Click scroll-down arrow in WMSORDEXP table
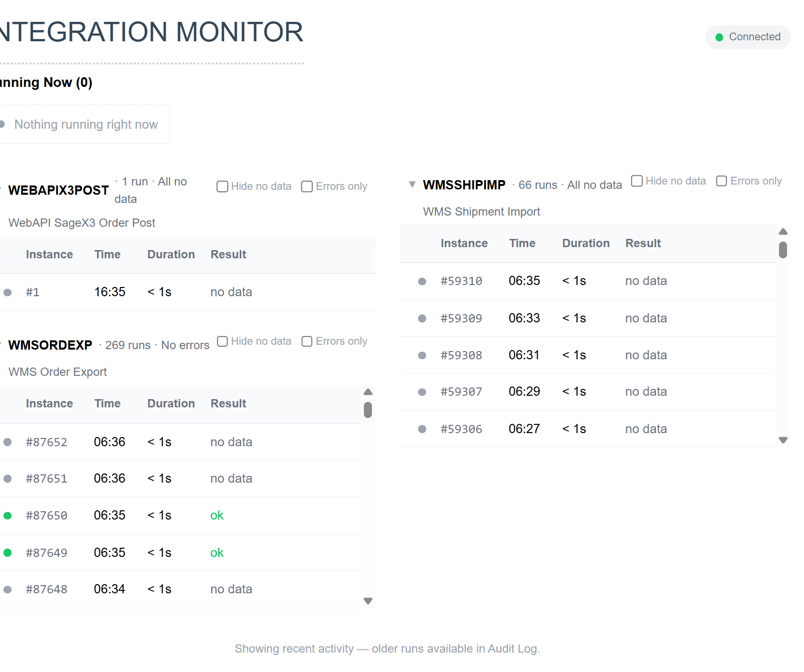The width and height of the screenshot is (804, 672). click(x=368, y=601)
